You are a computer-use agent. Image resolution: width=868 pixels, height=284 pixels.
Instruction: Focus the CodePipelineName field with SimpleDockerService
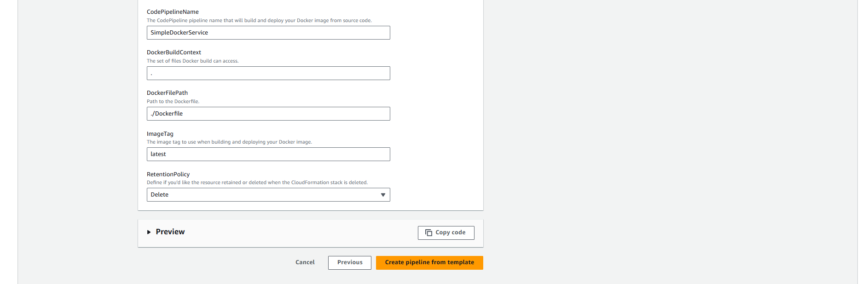268,33
